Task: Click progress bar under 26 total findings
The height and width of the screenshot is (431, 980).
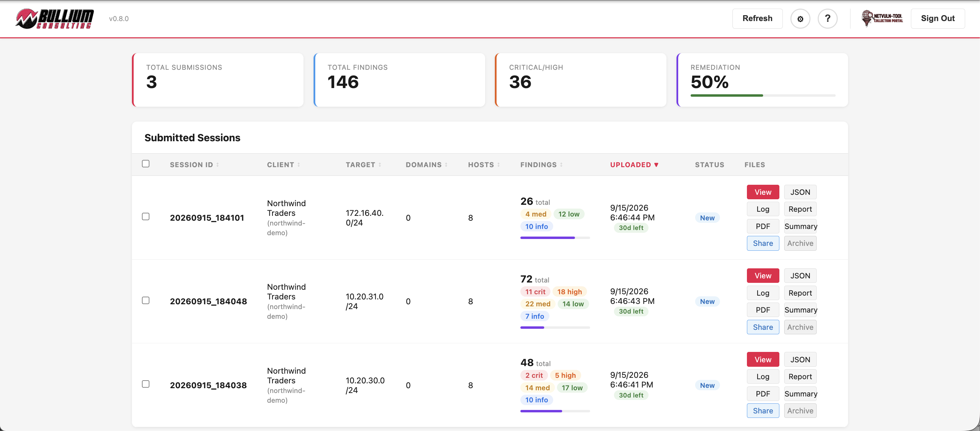Action: pyautogui.click(x=555, y=238)
